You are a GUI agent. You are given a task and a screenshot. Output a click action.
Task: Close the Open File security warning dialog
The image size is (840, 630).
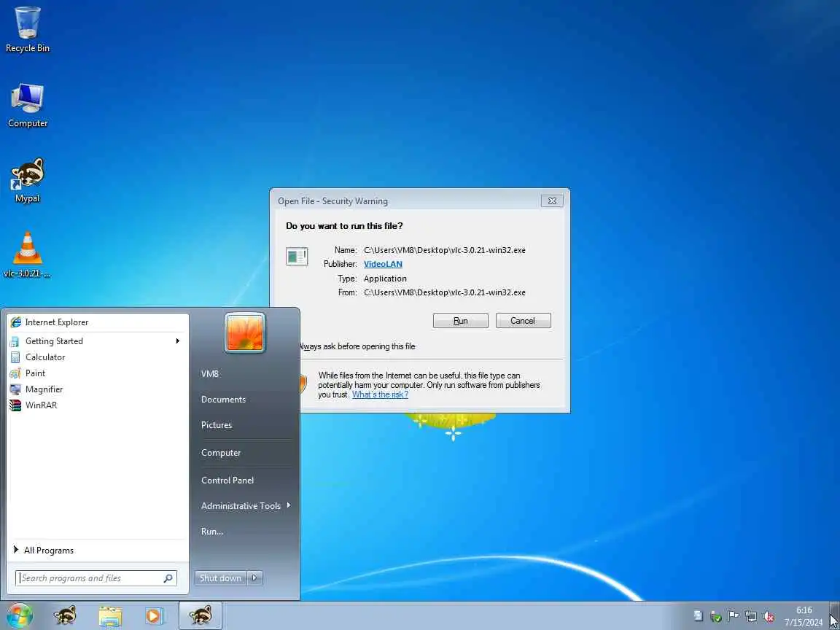pos(552,201)
